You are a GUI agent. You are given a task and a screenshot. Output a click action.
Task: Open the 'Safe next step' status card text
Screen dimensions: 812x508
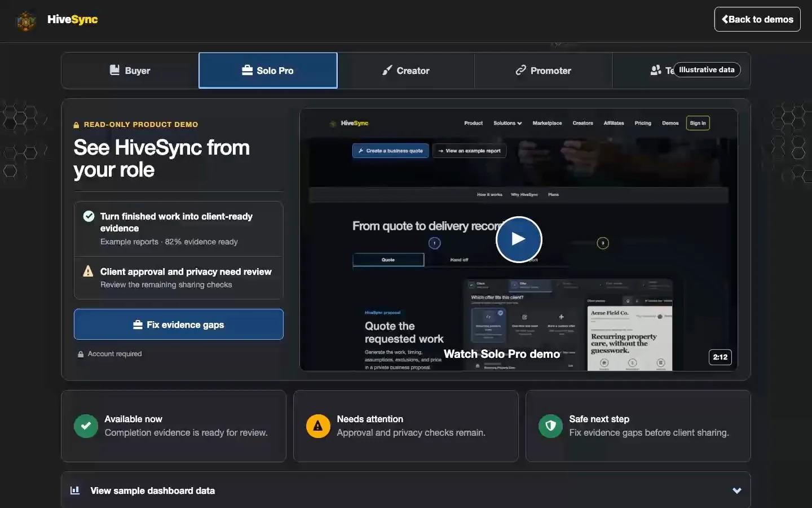point(649,426)
